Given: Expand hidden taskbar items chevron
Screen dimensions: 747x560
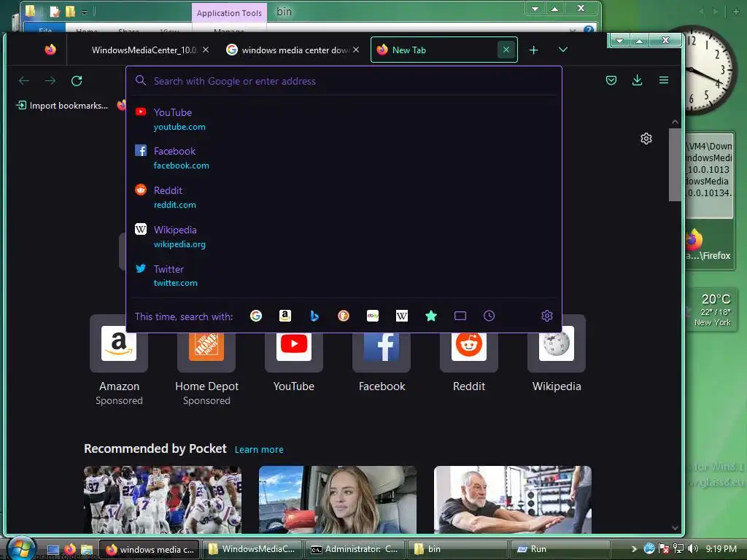Looking at the screenshot, I should pyautogui.click(x=634, y=549).
